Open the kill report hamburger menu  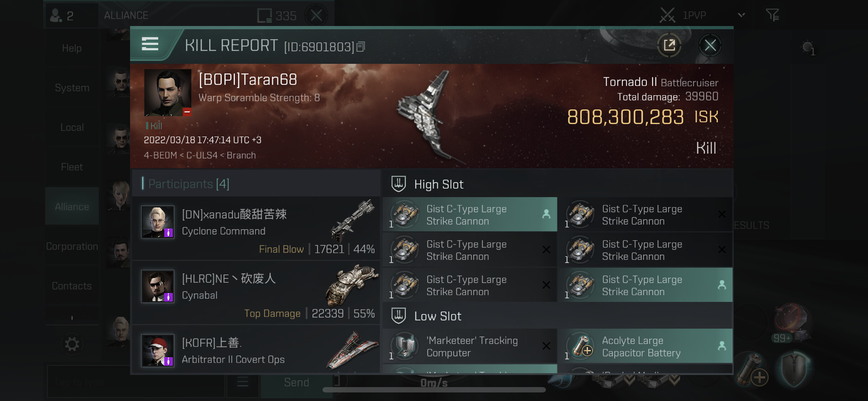[150, 44]
